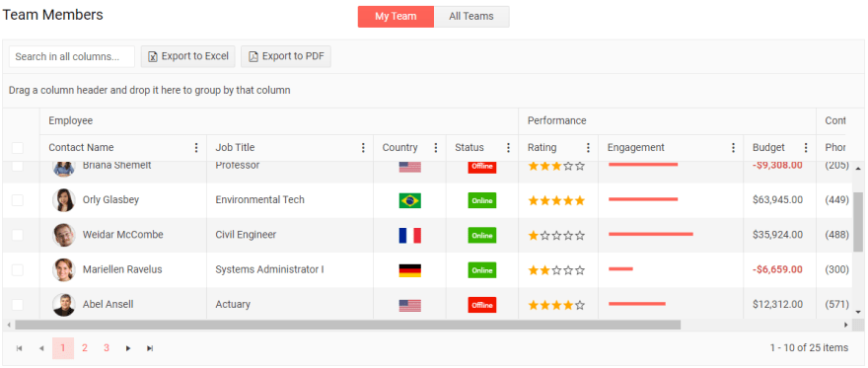The image size is (868, 368).
Task: Click the US flag for Abel Ansell
Action: (409, 305)
